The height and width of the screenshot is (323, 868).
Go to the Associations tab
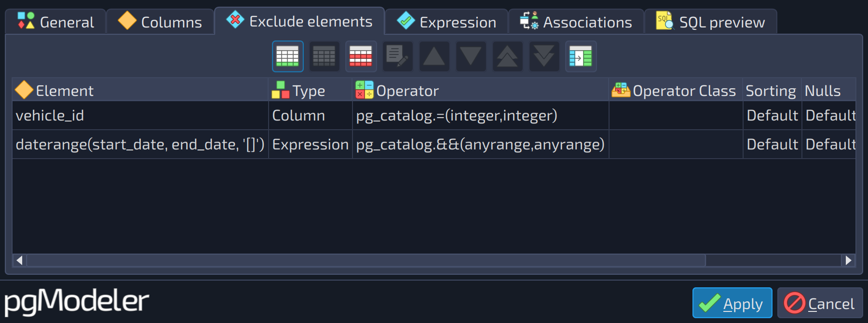pyautogui.click(x=576, y=22)
